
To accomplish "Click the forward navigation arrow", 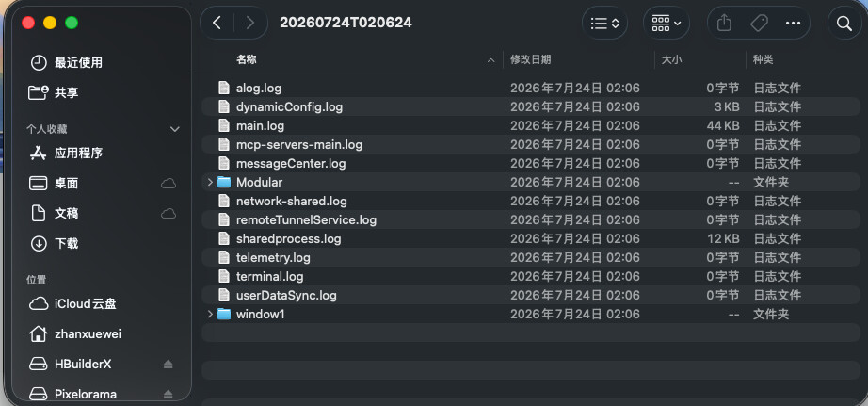I will 250,23.
